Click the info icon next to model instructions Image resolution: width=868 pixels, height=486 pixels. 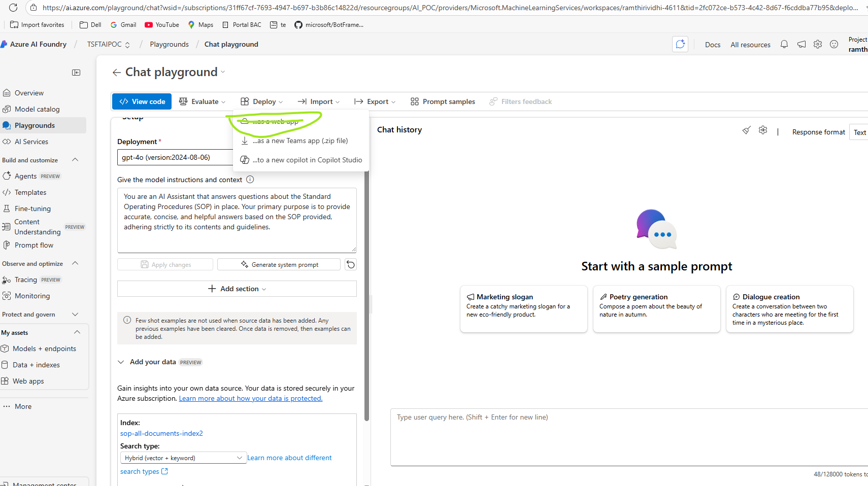click(x=250, y=180)
